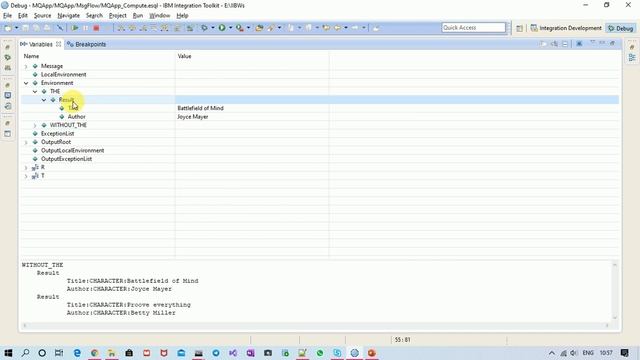Select the Debug perspective button
Screen dimensions: 640x360
(x=620, y=28)
